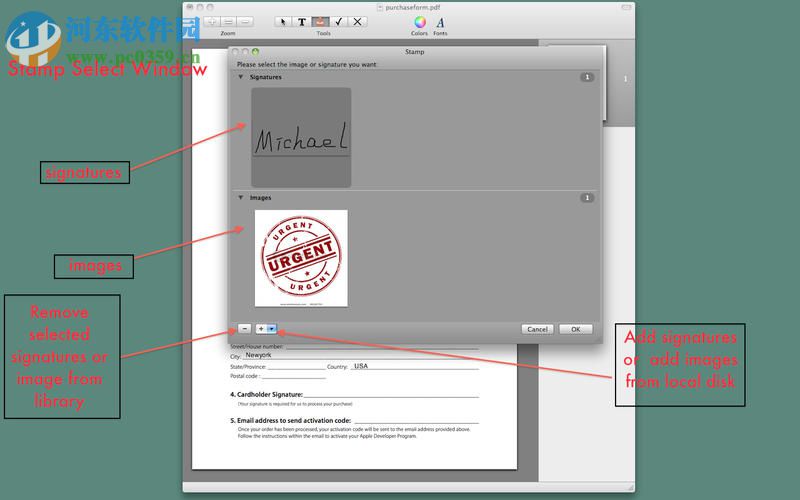Select the URGENT stamp image
This screenshot has width=800, height=500.
[x=301, y=258]
